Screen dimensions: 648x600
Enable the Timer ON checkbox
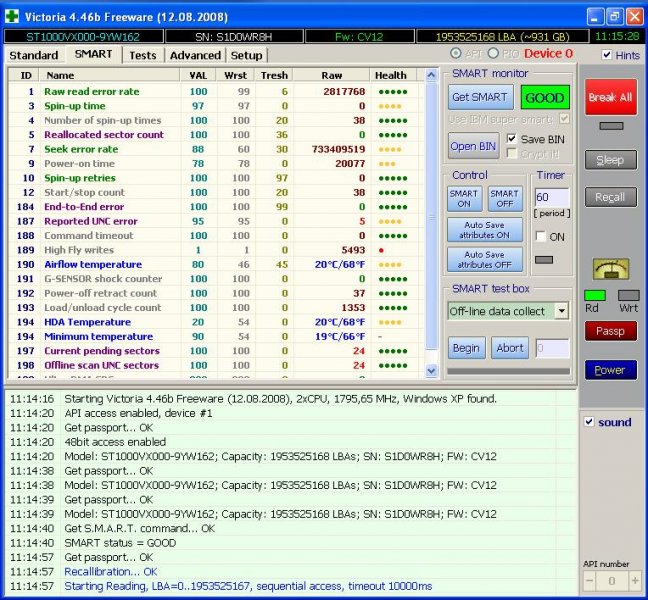click(x=541, y=237)
